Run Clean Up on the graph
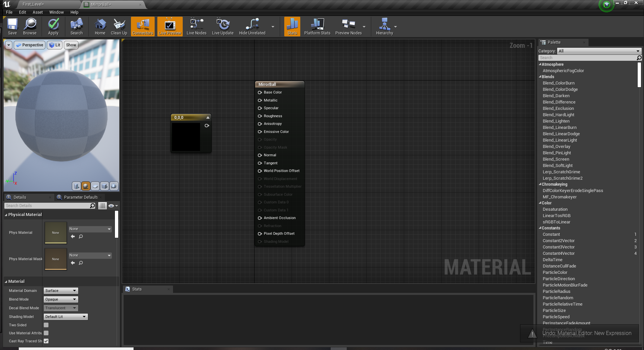 point(119,26)
